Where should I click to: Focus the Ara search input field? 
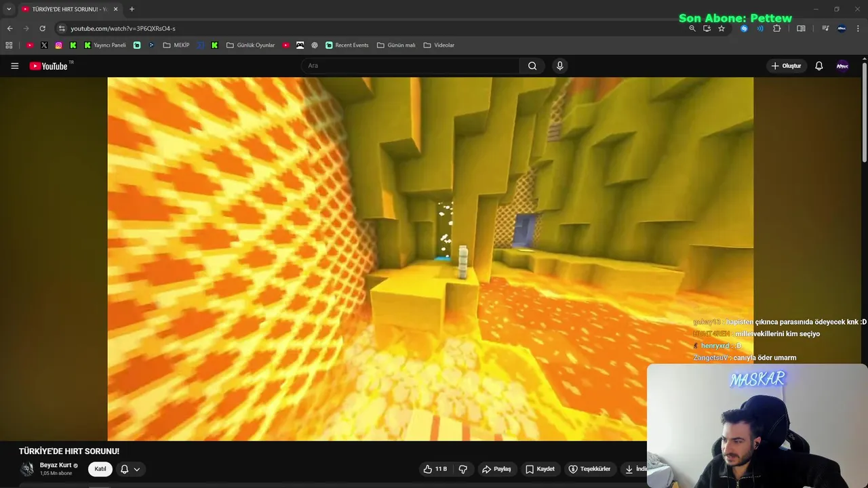[x=412, y=66]
